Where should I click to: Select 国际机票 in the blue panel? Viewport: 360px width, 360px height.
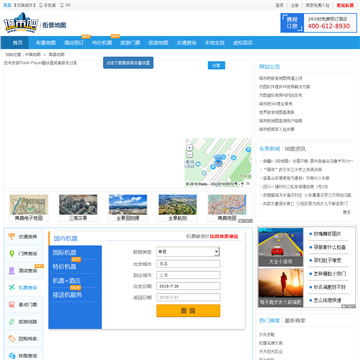(x=65, y=252)
